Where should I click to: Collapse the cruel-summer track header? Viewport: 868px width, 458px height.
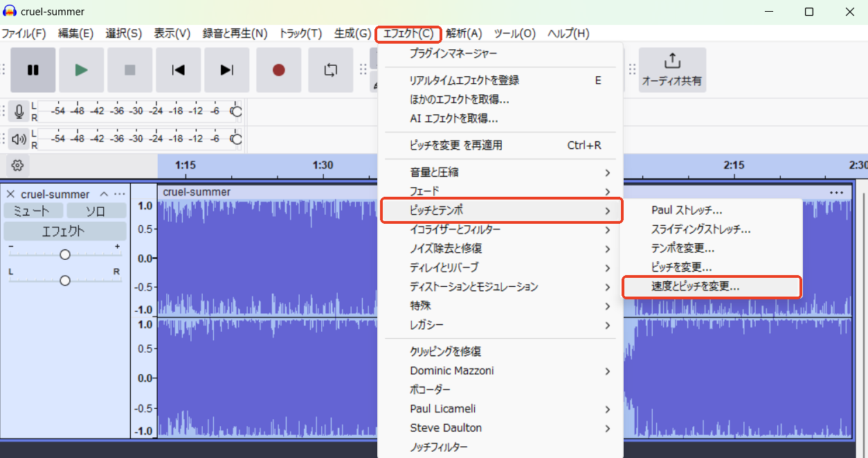[x=103, y=194]
